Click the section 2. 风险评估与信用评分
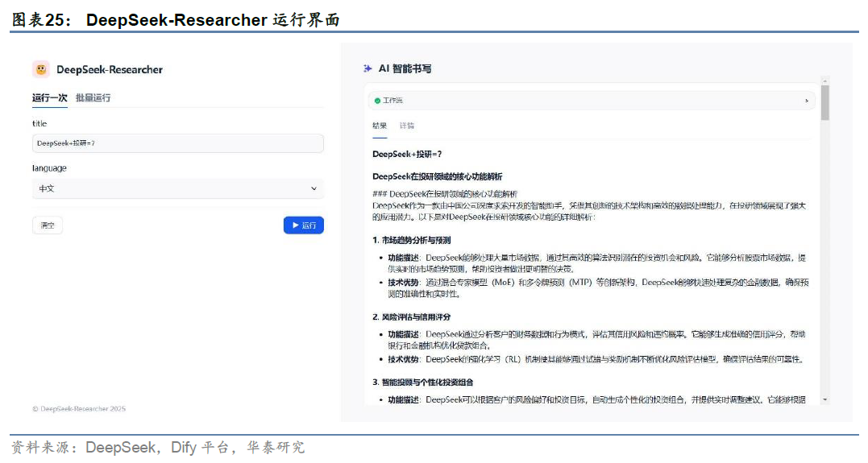Screen dimensions: 868x463 [412, 317]
